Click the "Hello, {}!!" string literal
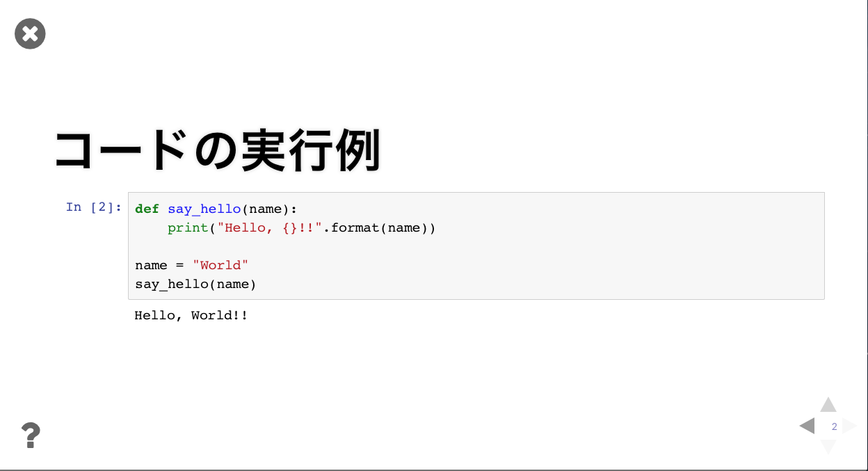This screenshot has height=471, width=868. 269,227
